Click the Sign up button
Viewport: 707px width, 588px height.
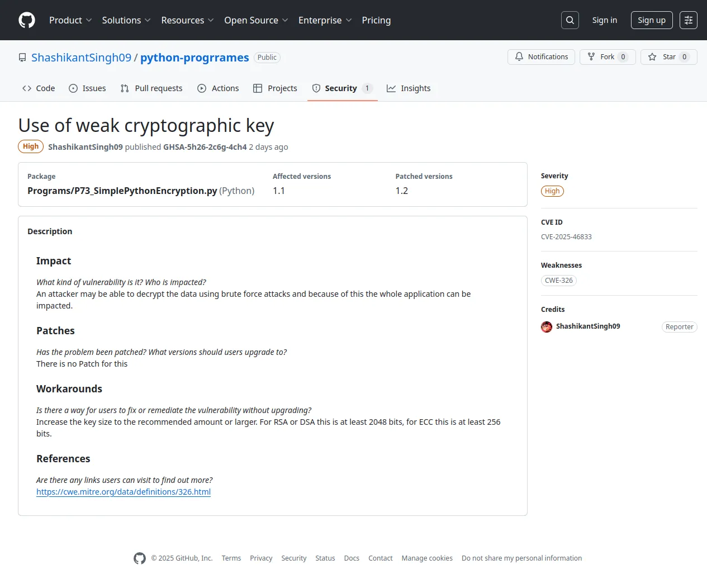coord(652,20)
